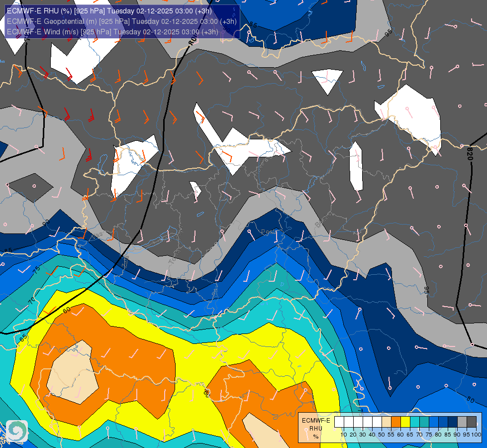Screen dimensions: 487x448
Task: Click the legend value label 10
Action: (x=344, y=435)
